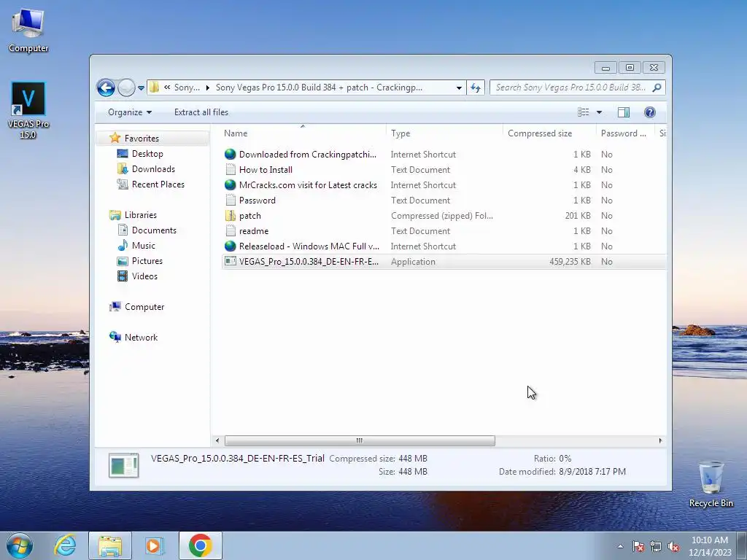Image resolution: width=747 pixels, height=560 pixels.
Task: Click 'Compressed (zipped) Fol...' type cell
Action: click(x=442, y=216)
